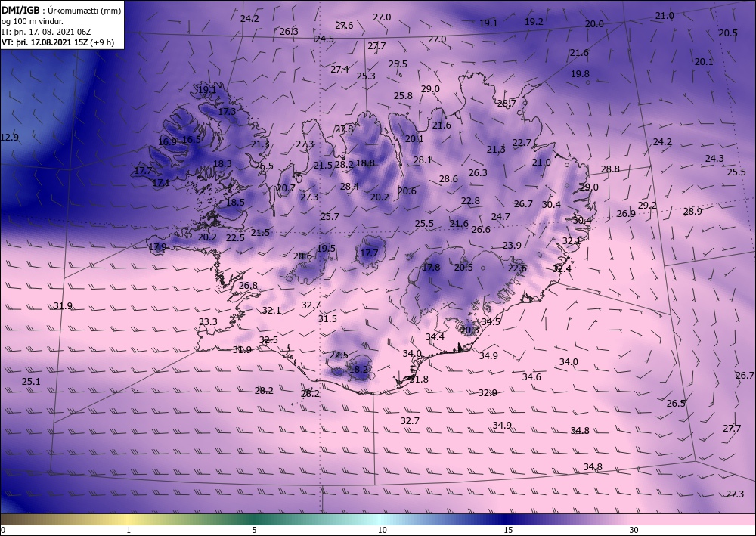Click the 17.8 value on the glacier

pyautogui.click(x=431, y=268)
